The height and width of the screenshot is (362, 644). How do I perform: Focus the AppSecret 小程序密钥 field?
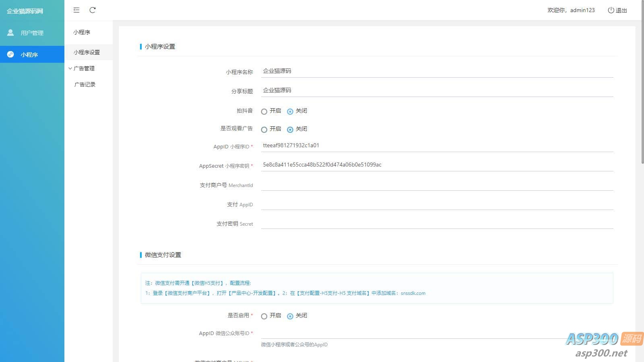tap(437, 165)
